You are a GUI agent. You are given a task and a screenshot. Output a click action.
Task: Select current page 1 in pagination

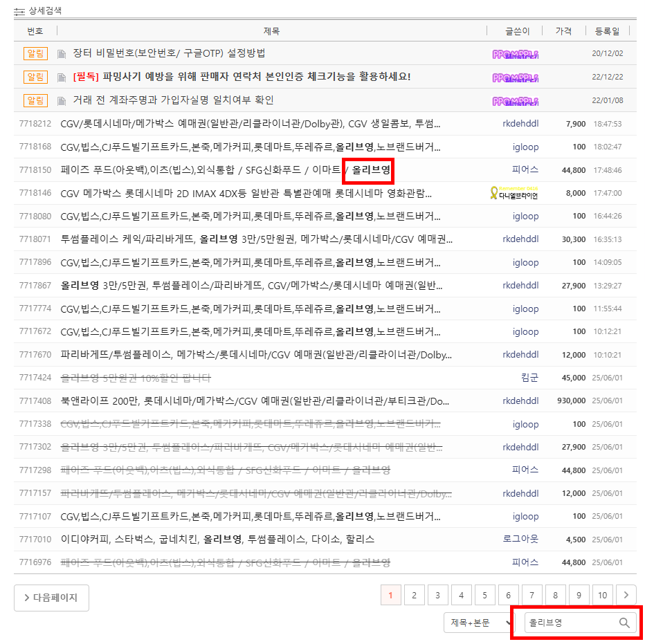tap(391, 595)
